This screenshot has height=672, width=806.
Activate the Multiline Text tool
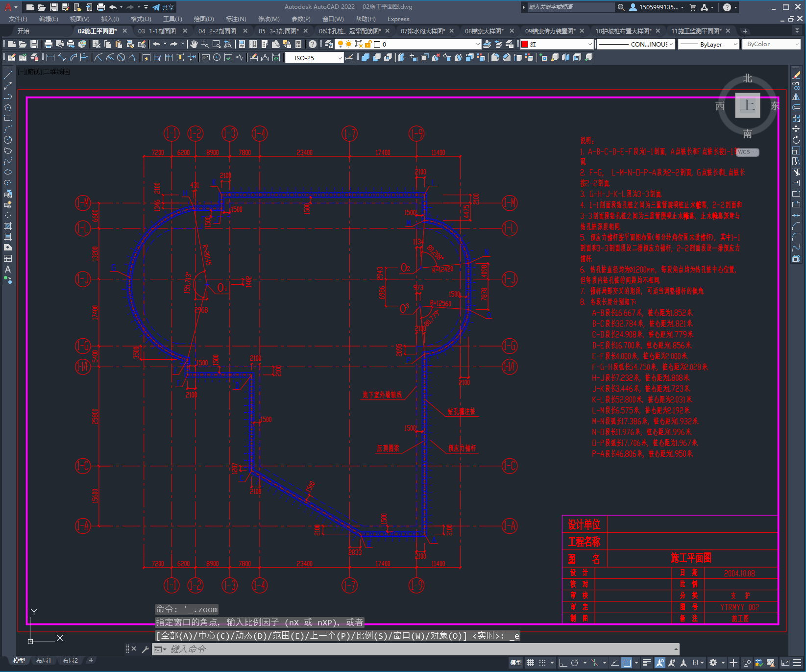coord(8,269)
